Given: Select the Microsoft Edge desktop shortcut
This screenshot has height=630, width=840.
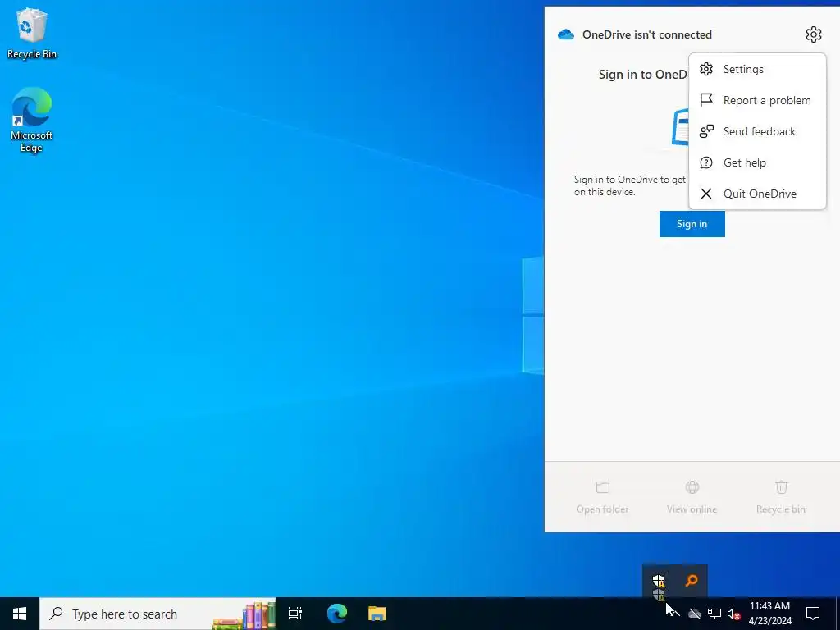Looking at the screenshot, I should [x=32, y=120].
